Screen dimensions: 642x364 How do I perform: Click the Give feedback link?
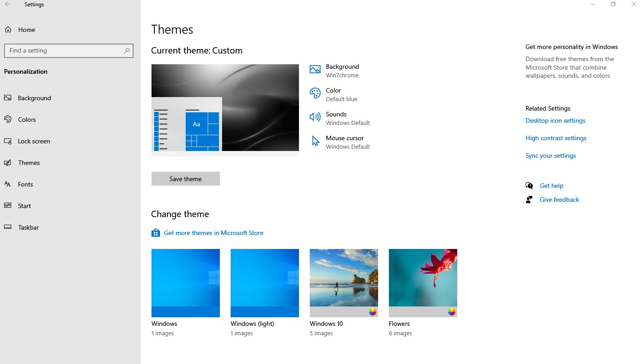(559, 200)
